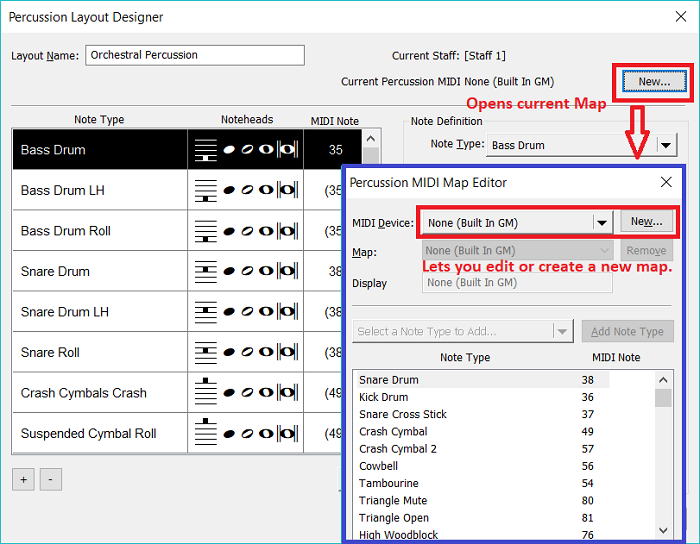Click the minus button below the note list

50,480
